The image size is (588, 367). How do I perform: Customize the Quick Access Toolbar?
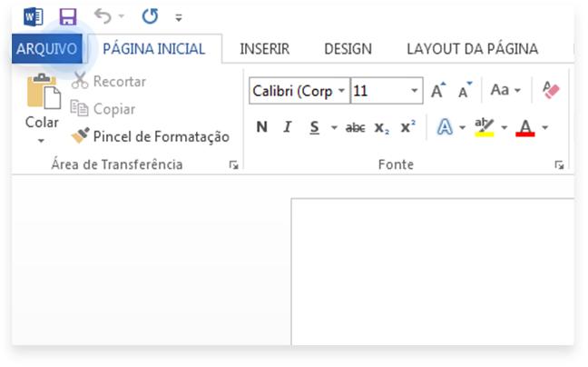(179, 17)
